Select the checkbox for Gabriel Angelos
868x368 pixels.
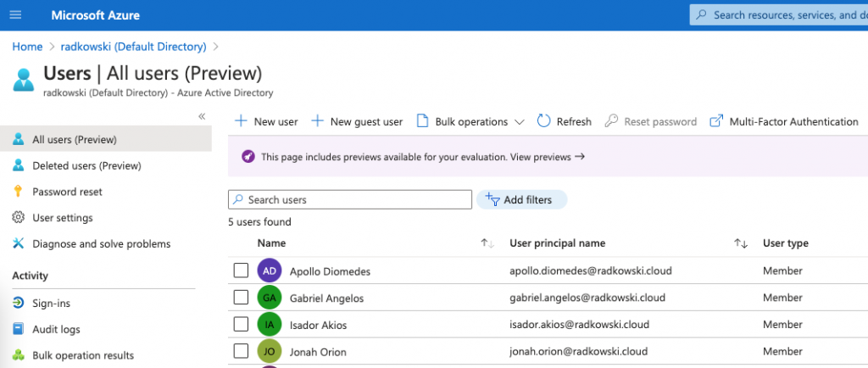tap(241, 298)
